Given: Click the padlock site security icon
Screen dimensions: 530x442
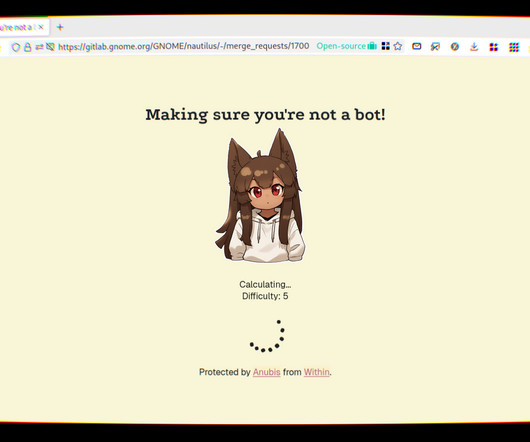Looking at the screenshot, I should coord(27,47).
